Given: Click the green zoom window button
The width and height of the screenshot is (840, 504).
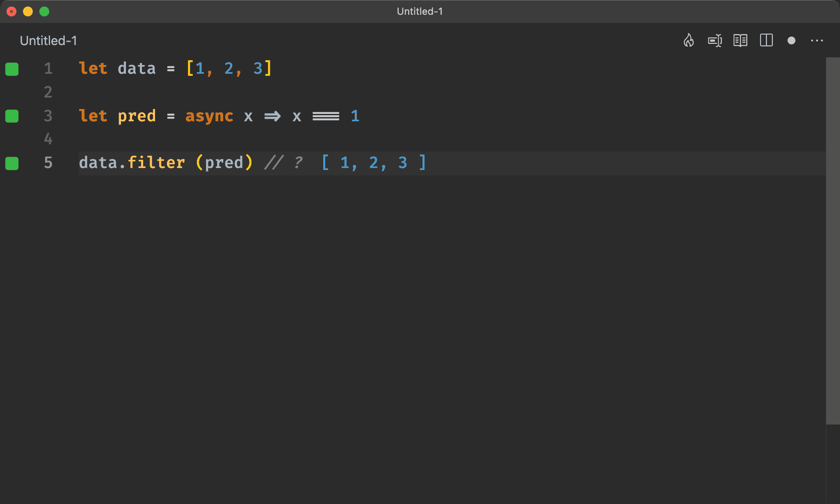Looking at the screenshot, I should 44,11.
